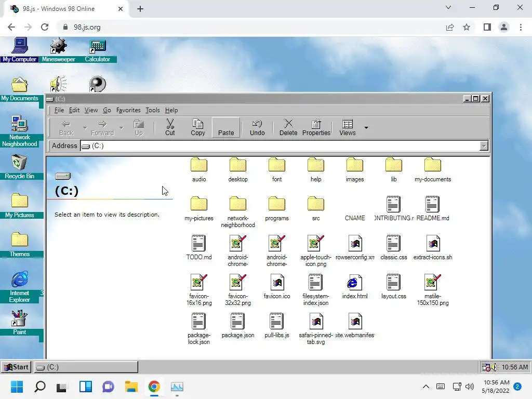532x399 pixels.
Task: Select index.html file
Action: point(354,287)
